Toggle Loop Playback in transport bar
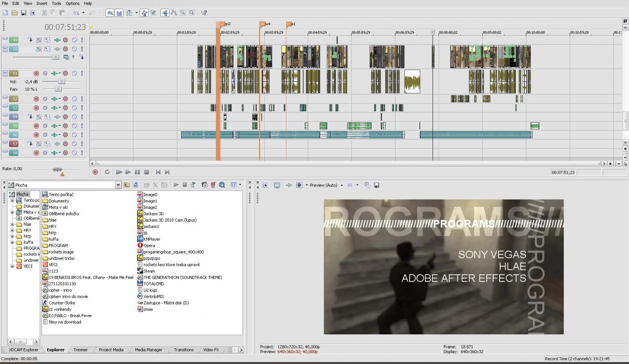This screenshot has height=364, width=629. click(x=107, y=172)
